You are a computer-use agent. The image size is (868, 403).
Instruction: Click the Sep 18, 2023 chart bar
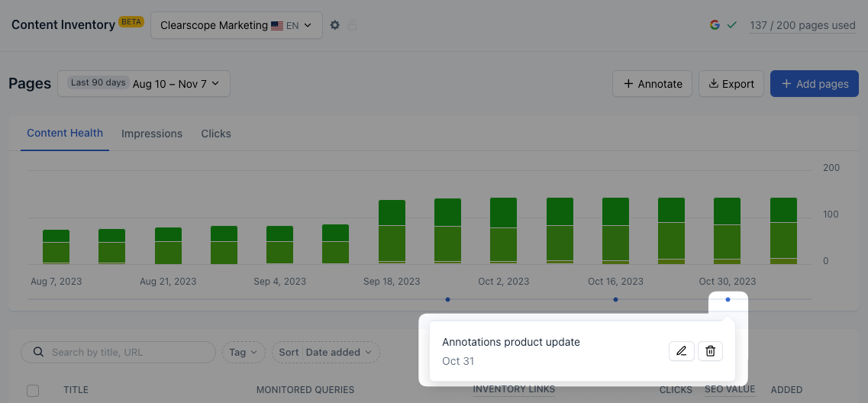click(392, 232)
